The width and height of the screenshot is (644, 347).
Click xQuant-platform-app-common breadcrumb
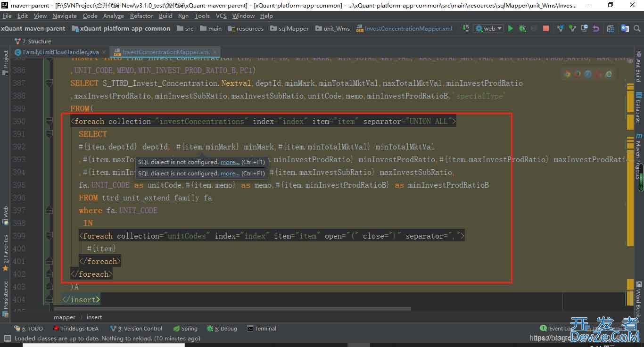(x=121, y=28)
